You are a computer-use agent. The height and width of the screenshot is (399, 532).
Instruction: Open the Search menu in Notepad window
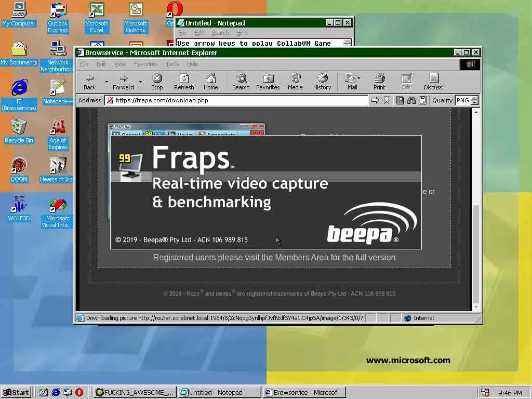(x=220, y=33)
